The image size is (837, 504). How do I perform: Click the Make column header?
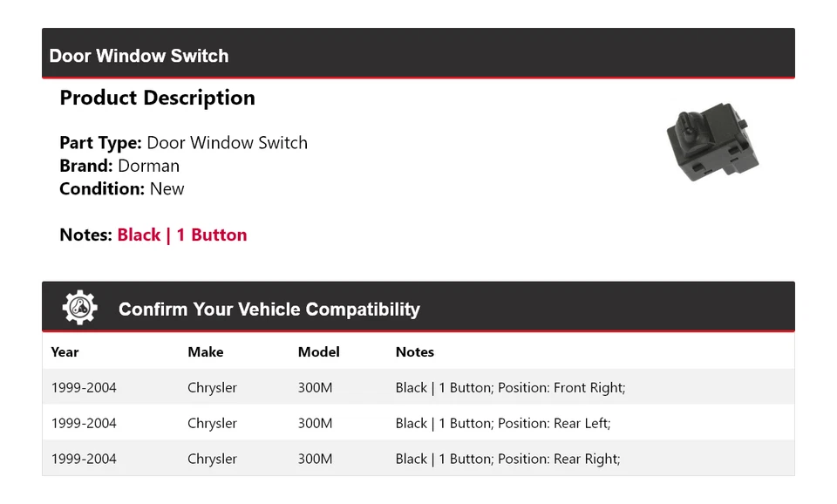tap(205, 352)
